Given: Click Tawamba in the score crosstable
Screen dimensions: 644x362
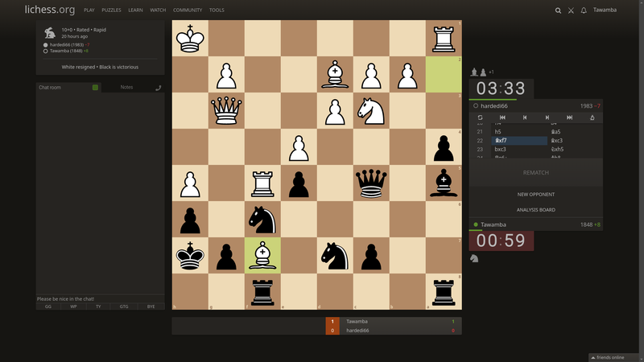Looking at the screenshot, I should coord(357,321).
